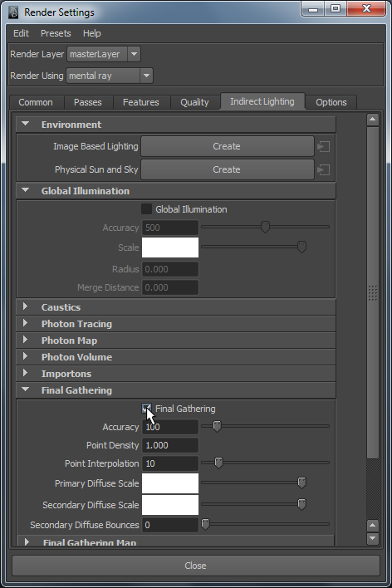Switch to the Quality tab
392x588 pixels.
[x=194, y=102]
